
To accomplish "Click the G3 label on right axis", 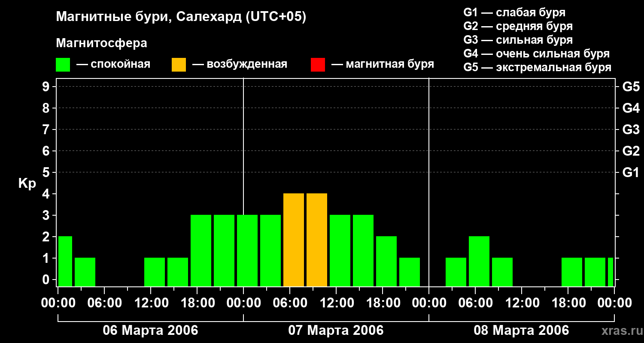I will tap(631, 130).
